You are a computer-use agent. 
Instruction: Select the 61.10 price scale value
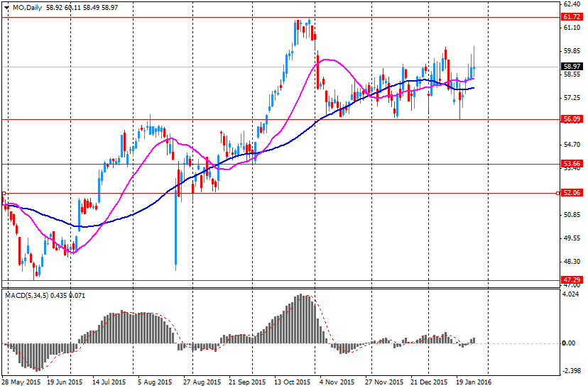(572, 28)
